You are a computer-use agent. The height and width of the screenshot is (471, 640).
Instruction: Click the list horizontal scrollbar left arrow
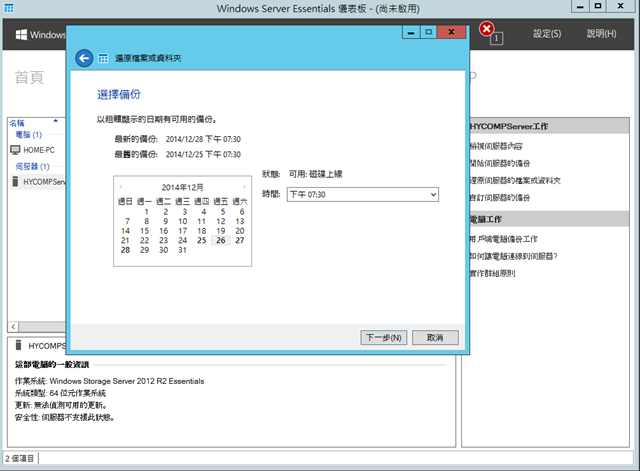(x=13, y=327)
